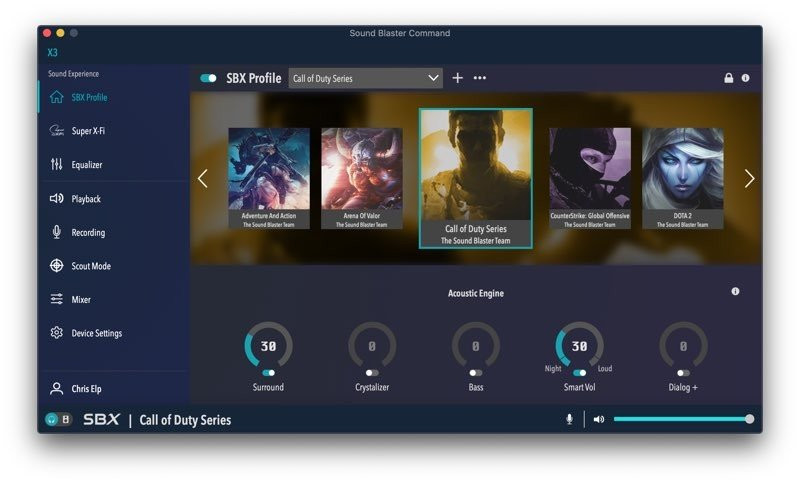Show previous profiles with the left arrow
800x483 pixels.
point(203,179)
